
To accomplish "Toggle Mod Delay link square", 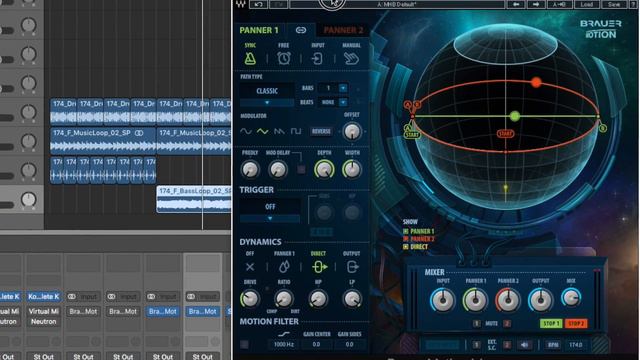I will point(301,169).
